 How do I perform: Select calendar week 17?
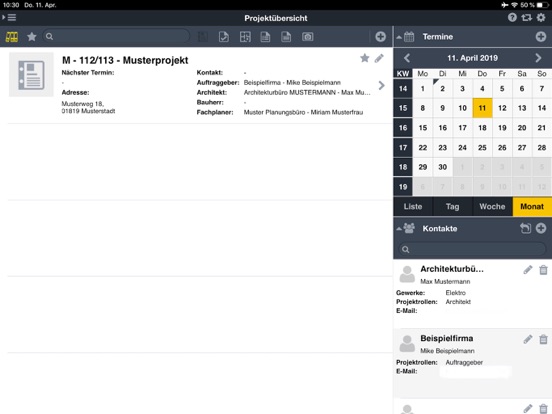403,148
